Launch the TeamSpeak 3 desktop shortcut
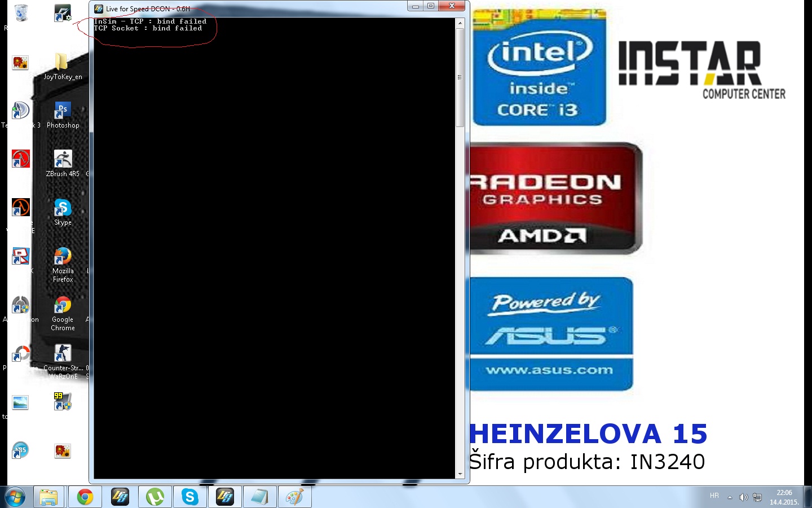The width and height of the screenshot is (812, 508). 20,111
